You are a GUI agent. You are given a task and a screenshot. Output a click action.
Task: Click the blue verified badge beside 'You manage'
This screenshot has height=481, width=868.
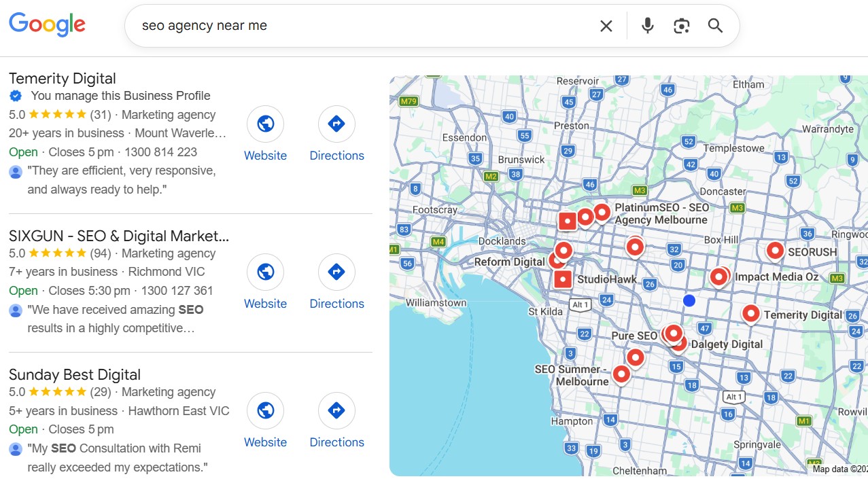(16, 96)
